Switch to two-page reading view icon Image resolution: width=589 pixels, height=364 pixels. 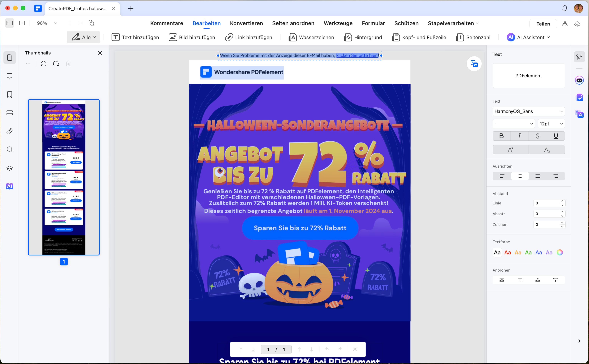pos(22,23)
